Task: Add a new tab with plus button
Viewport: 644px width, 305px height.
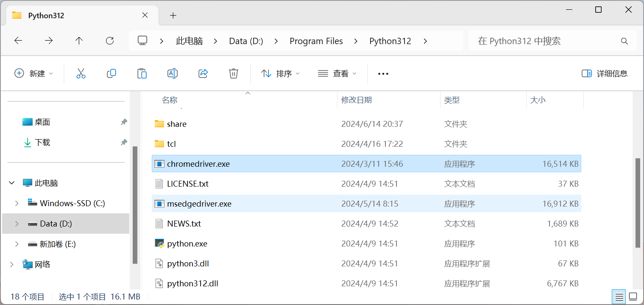Action: [173, 16]
